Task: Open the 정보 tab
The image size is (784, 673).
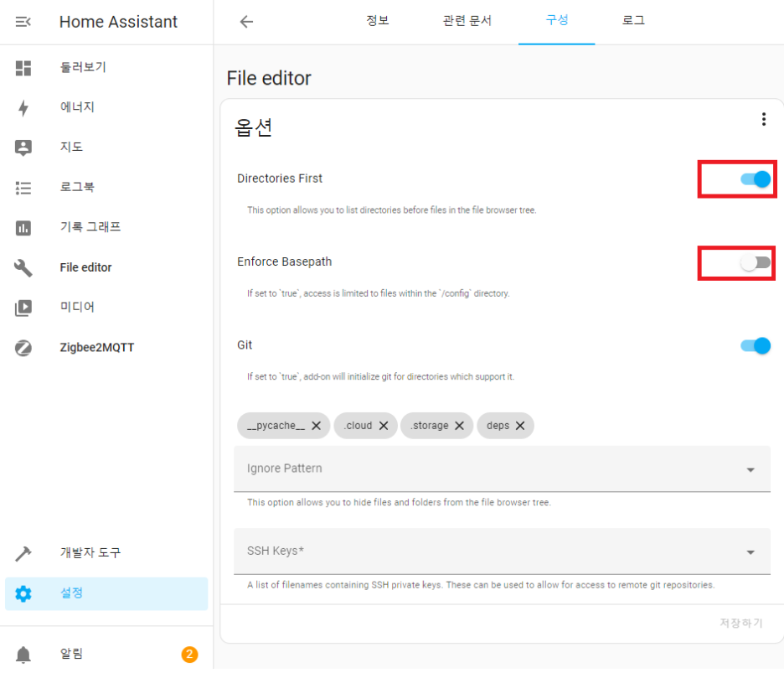Action: [x=378, y=21]
